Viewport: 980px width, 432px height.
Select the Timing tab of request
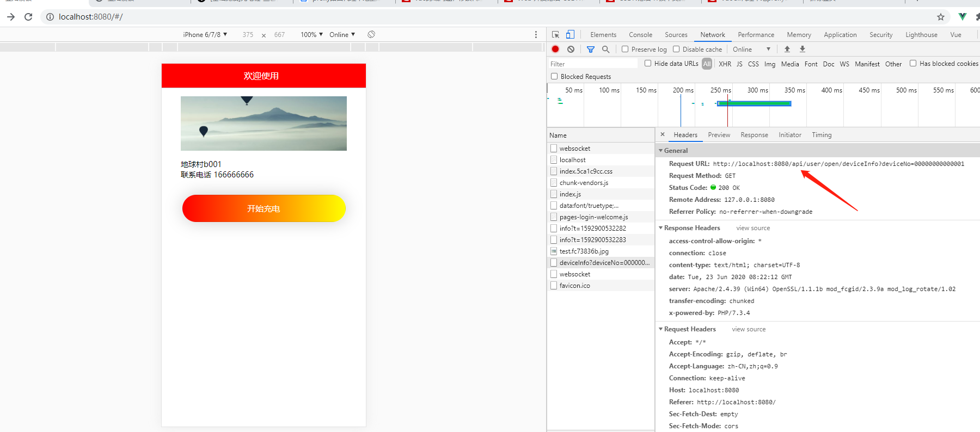[822, 135]
